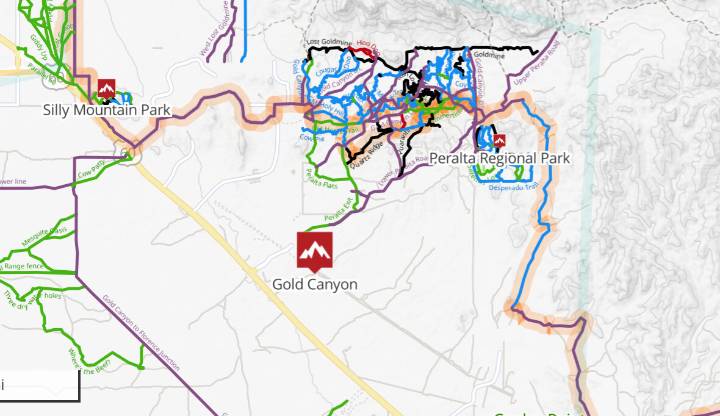Image resolution: width=720 pixels, height=416 pixels.
Task: Click the Lost Goldmine trail label
Action: coord(330,42)
